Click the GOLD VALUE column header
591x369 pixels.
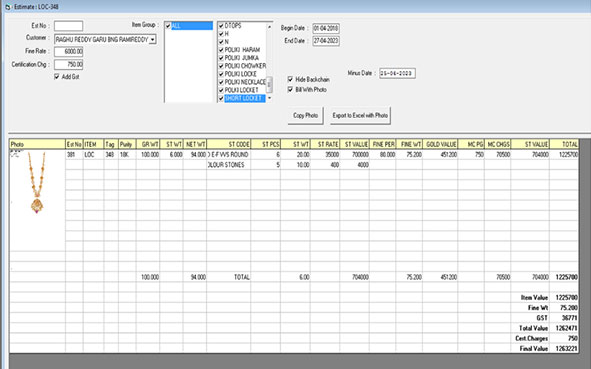[x=440, y=144]
